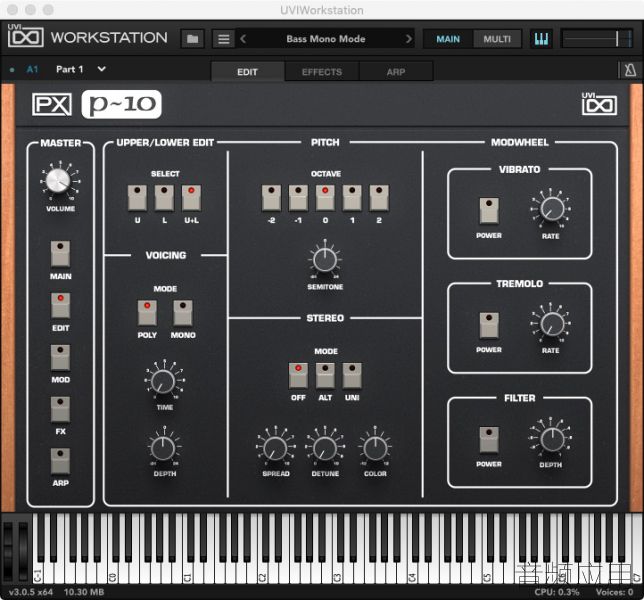Click the VIBRATO RATE knob
This screenshot has width=644, height=600.
click(552, 209)
